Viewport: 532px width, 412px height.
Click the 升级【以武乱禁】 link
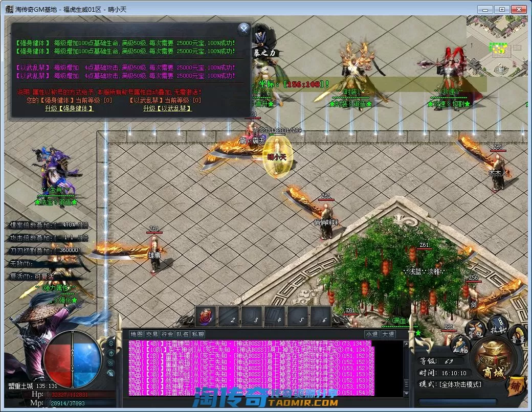[x=167, y=108]
